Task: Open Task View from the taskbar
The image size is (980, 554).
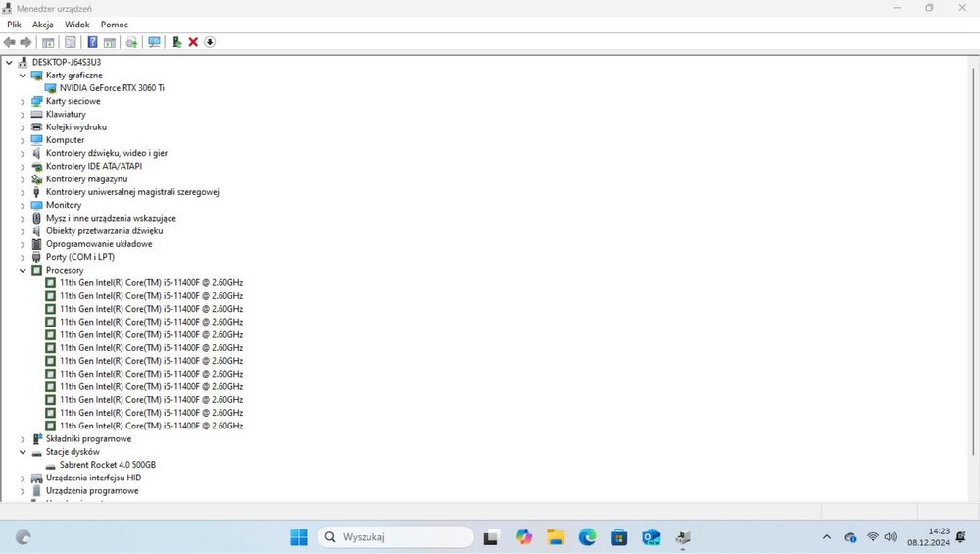Action: tap(491, 537)
